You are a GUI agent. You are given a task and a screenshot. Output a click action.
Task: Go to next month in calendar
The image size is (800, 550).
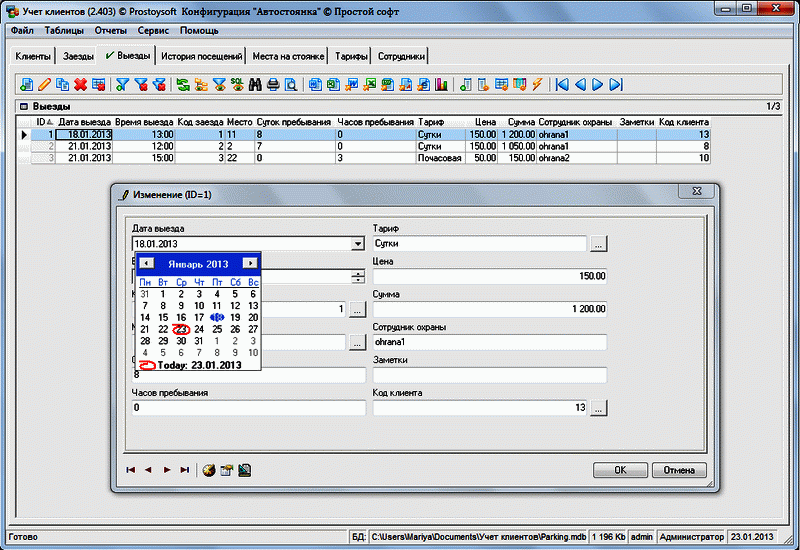click(250, 263)
